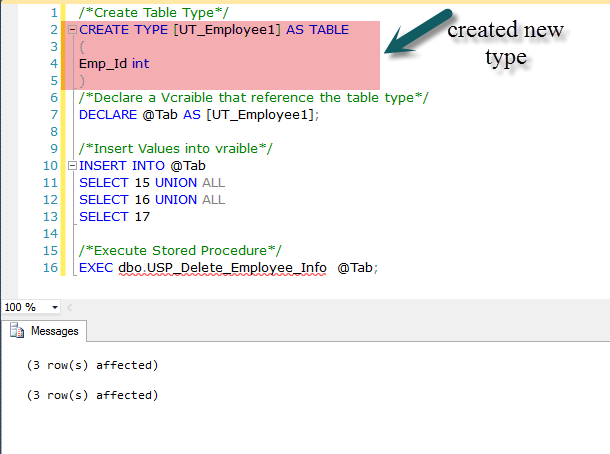
Task: Place cursor on DECLARE @Tab line
Action: [198, 115]
